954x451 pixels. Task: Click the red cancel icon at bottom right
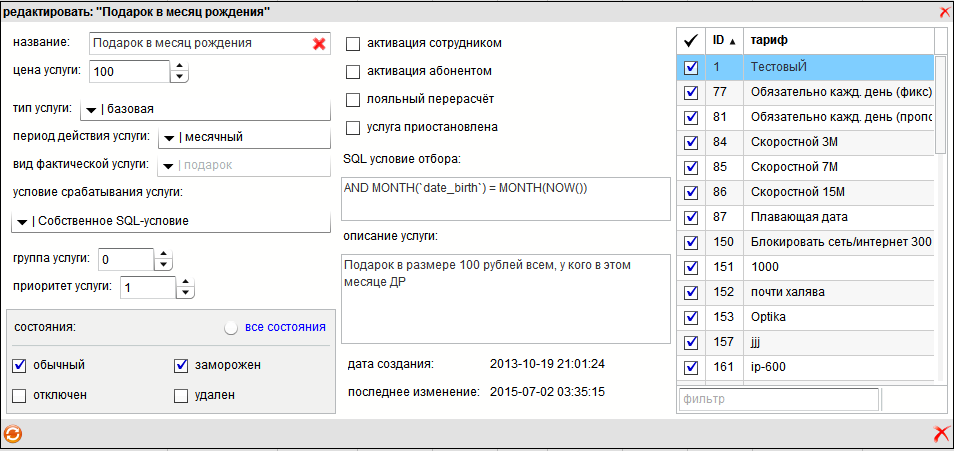coord(940,434)
